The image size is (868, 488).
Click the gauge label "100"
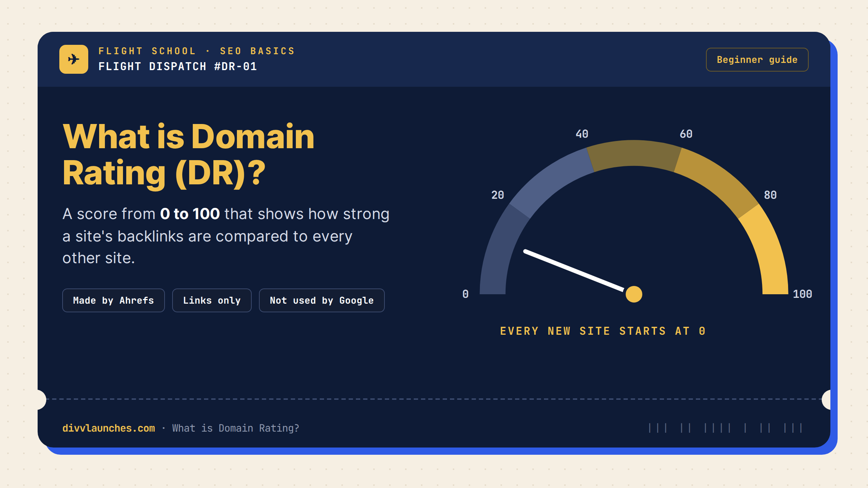pos(803,294)
